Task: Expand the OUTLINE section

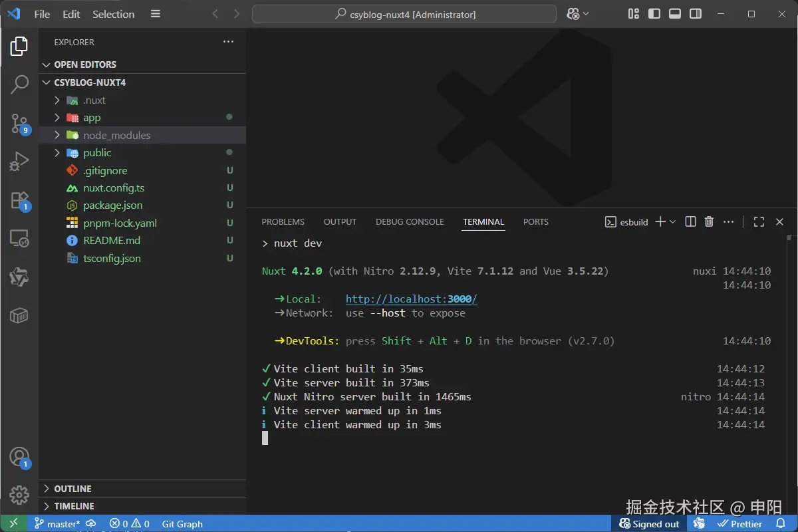Action: click(72, 489)
